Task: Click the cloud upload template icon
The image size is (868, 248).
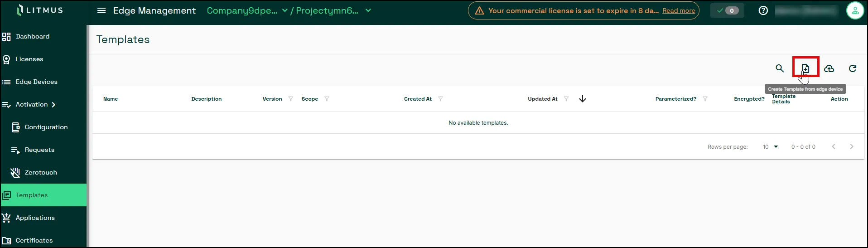Action: point(829,68)
